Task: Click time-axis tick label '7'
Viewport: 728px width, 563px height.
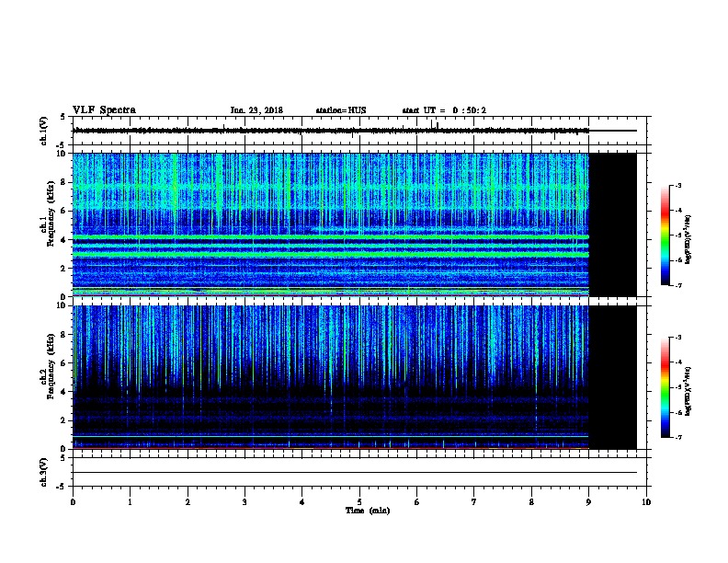Action: 474,502
